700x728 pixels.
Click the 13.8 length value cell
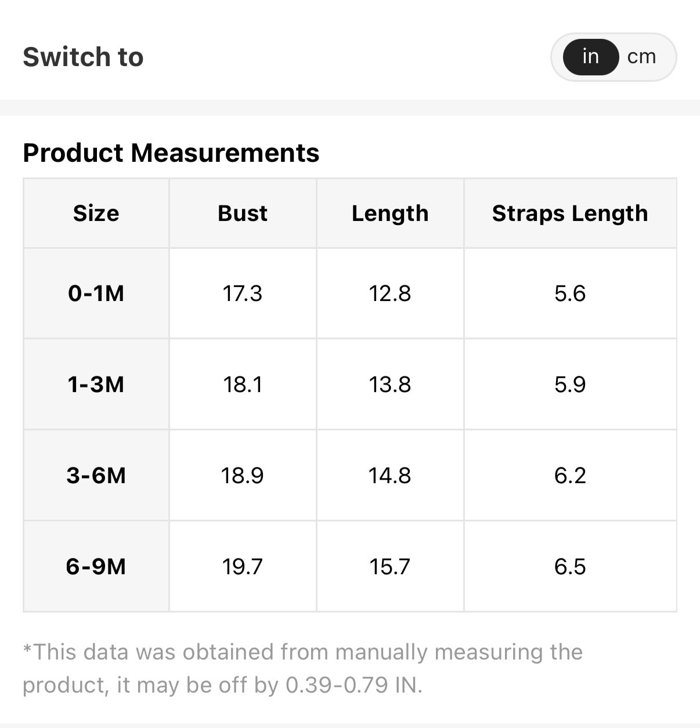tap(390, 385)
